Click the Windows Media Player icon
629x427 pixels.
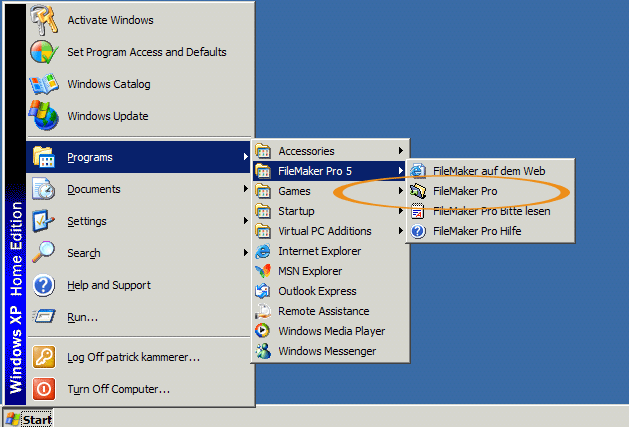click(x=263, y=331)
